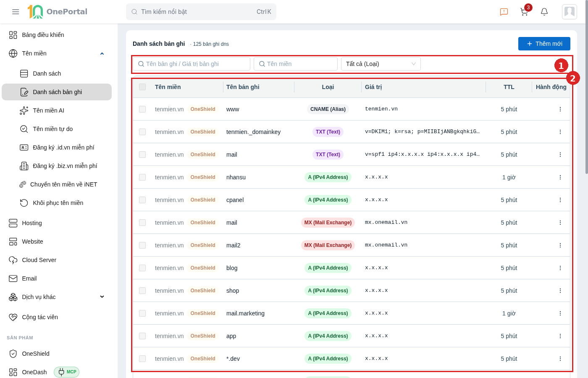Check the mail2 record row
The width and height of the screenshot is (588, 378).
click(142, 245)
